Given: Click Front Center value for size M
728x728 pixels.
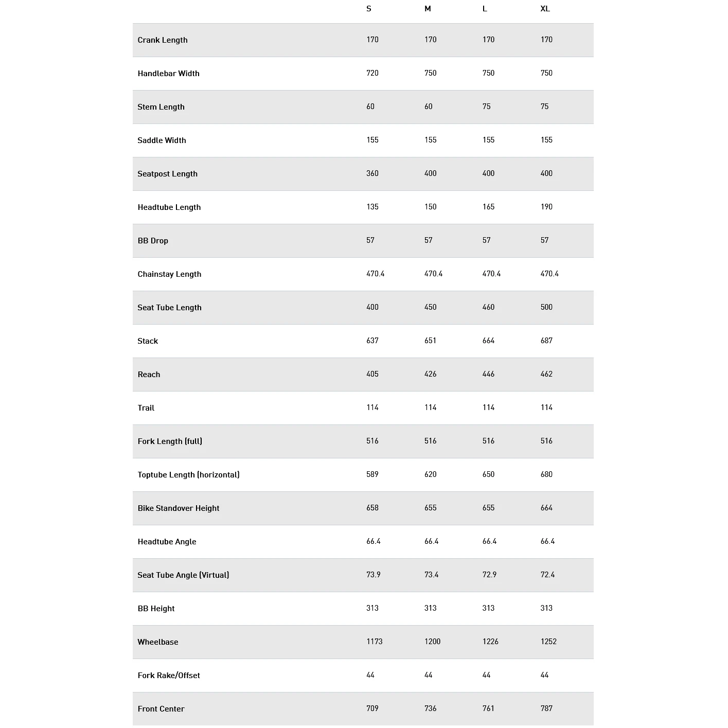Looking at the screenshot, I should (431, 708).
